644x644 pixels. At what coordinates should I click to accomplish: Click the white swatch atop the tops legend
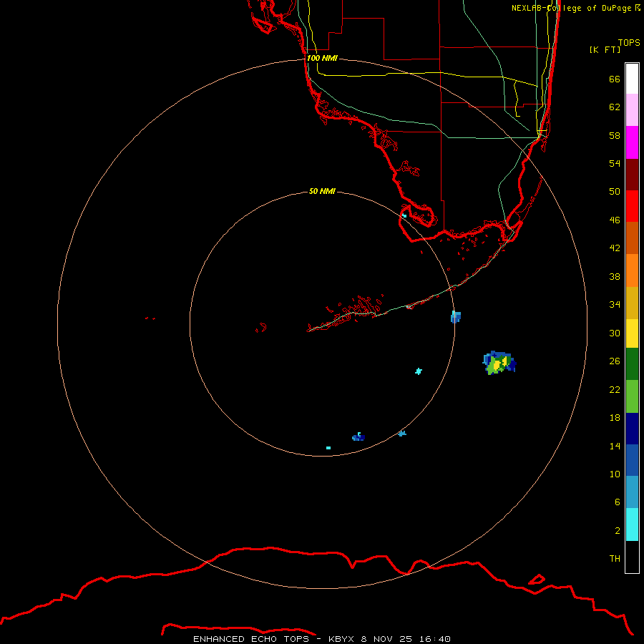632,79
